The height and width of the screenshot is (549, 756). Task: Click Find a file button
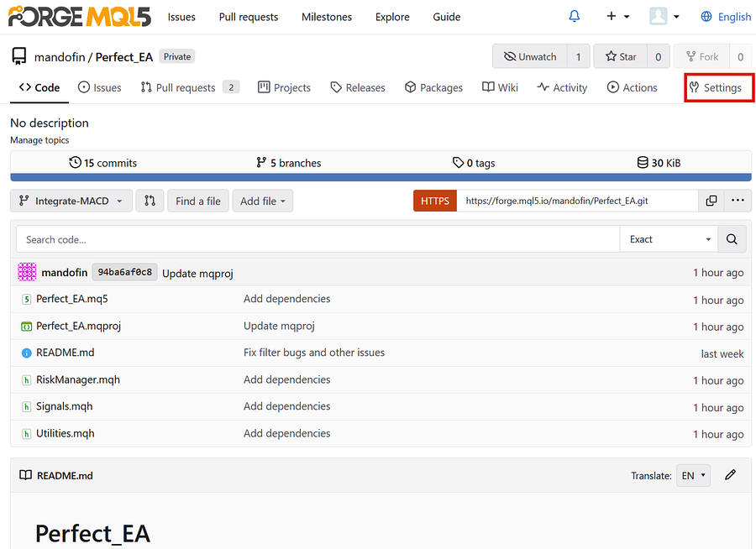click(198, 201)
